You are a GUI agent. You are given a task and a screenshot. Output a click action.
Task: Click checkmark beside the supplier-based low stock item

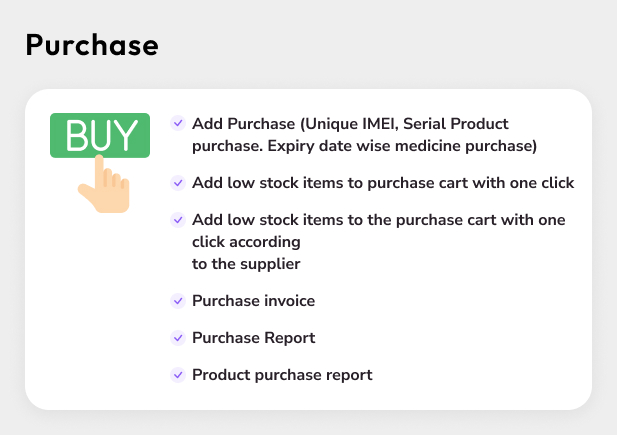(x=178, y=219)
